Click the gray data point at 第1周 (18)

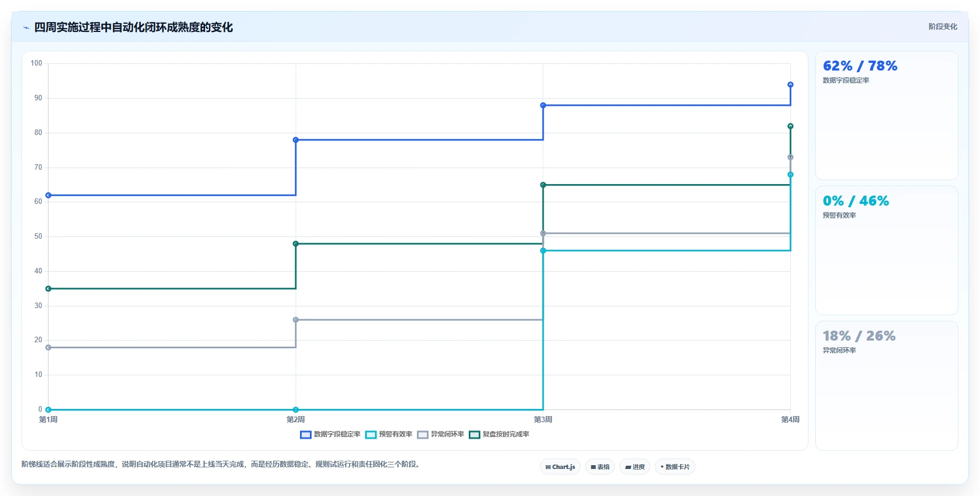pyautogui.click(x=49, y=348)
